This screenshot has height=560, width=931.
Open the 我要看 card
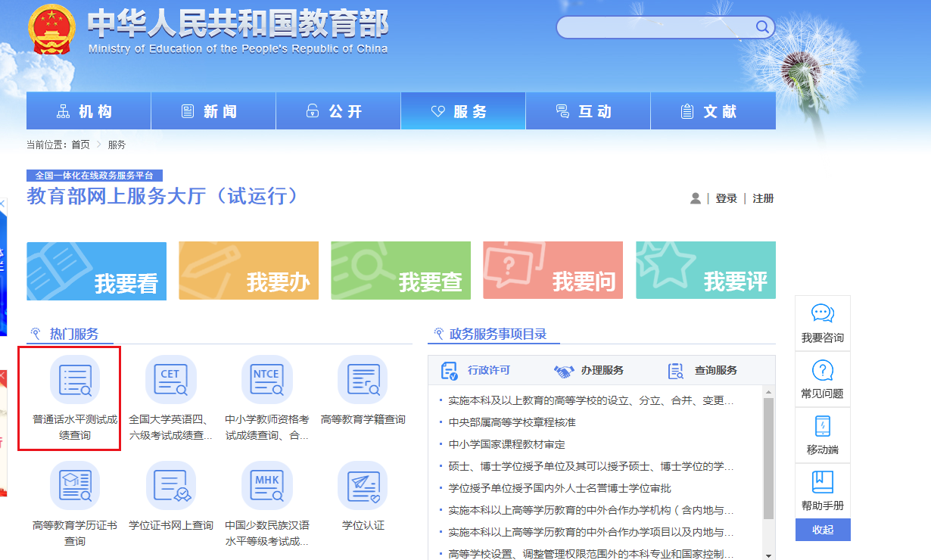point(96,271)
